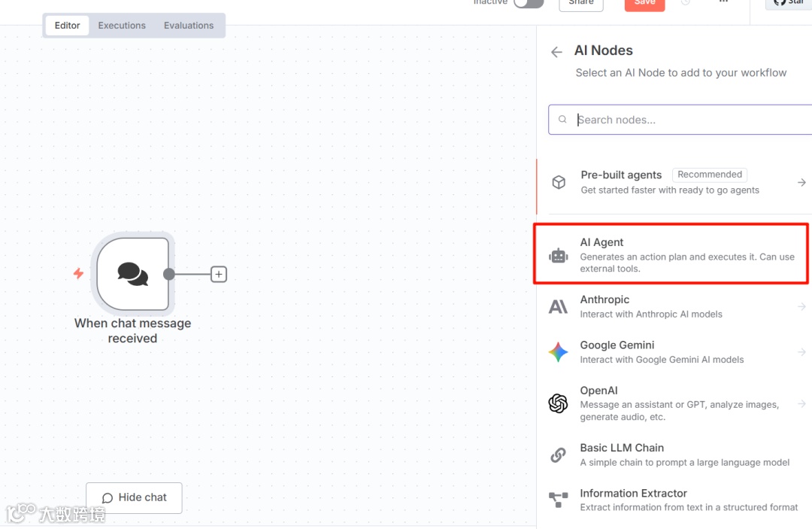Click the AI Agent robot icon
812x529 pixels.
(558, 256)
